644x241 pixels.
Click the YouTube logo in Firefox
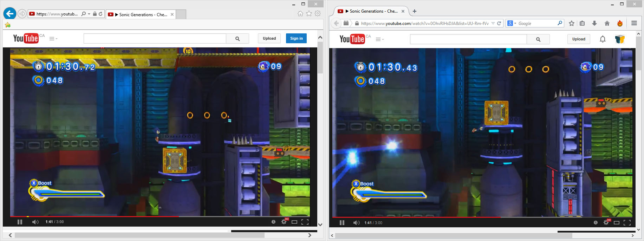[x=352, y=39]
